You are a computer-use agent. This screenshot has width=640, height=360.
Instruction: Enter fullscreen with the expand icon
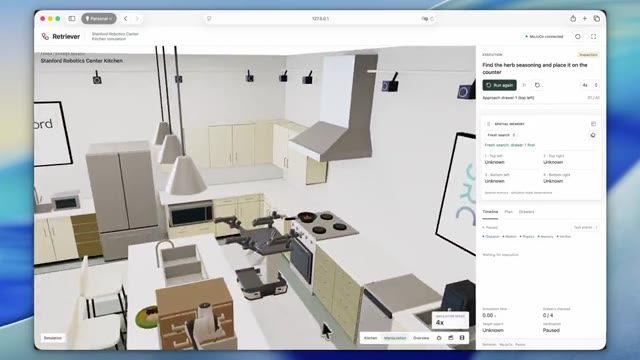click(x=593, y=37)
